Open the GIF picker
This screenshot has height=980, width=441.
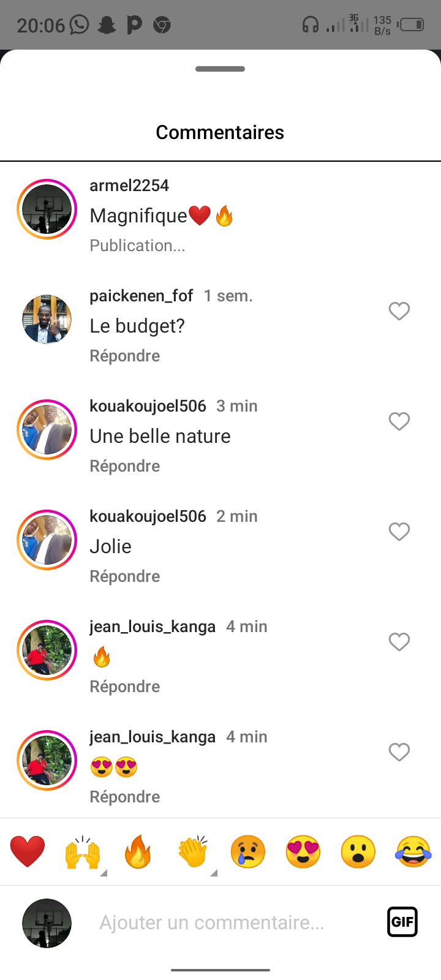pos(402,922)
